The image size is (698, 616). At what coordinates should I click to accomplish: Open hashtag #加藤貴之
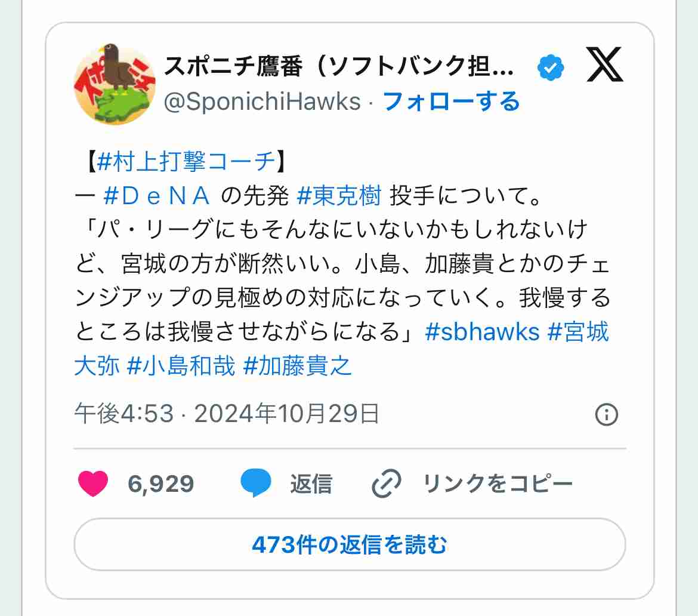tap(297, 366)
